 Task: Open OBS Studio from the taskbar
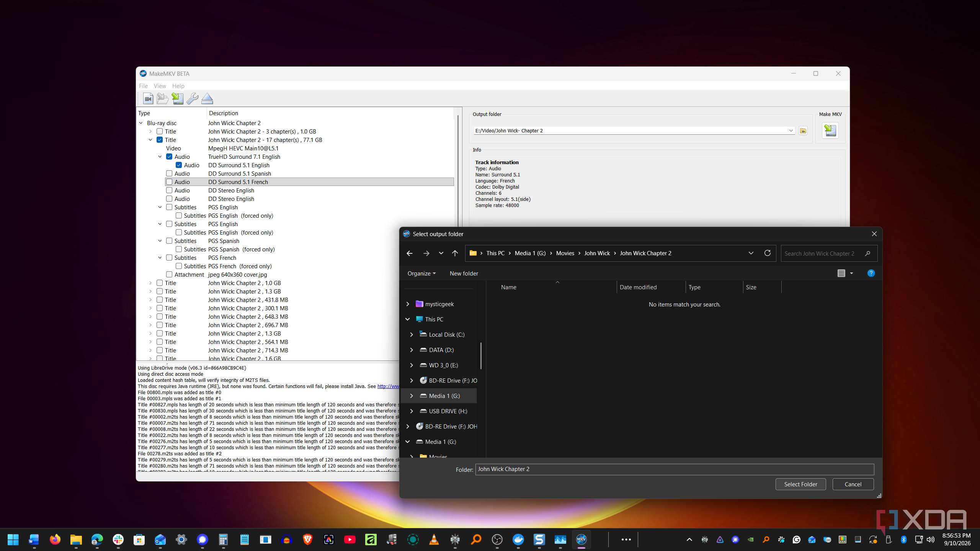[x=497, y=540]
